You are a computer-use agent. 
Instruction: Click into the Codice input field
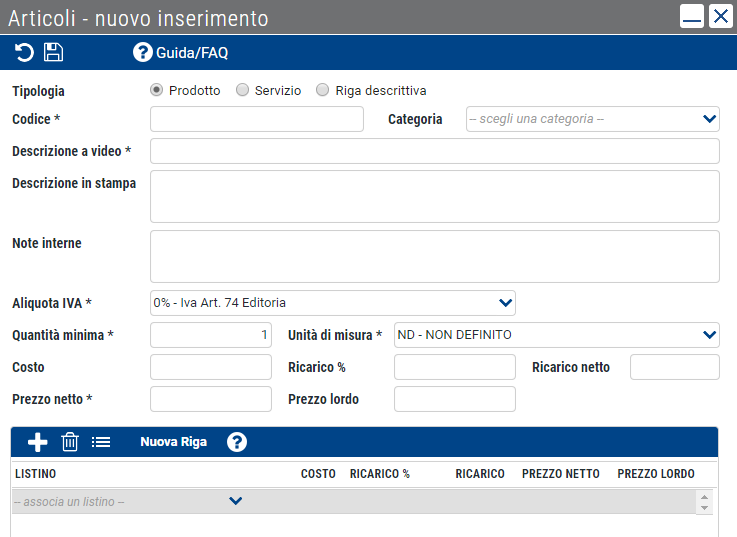[257, 119]
